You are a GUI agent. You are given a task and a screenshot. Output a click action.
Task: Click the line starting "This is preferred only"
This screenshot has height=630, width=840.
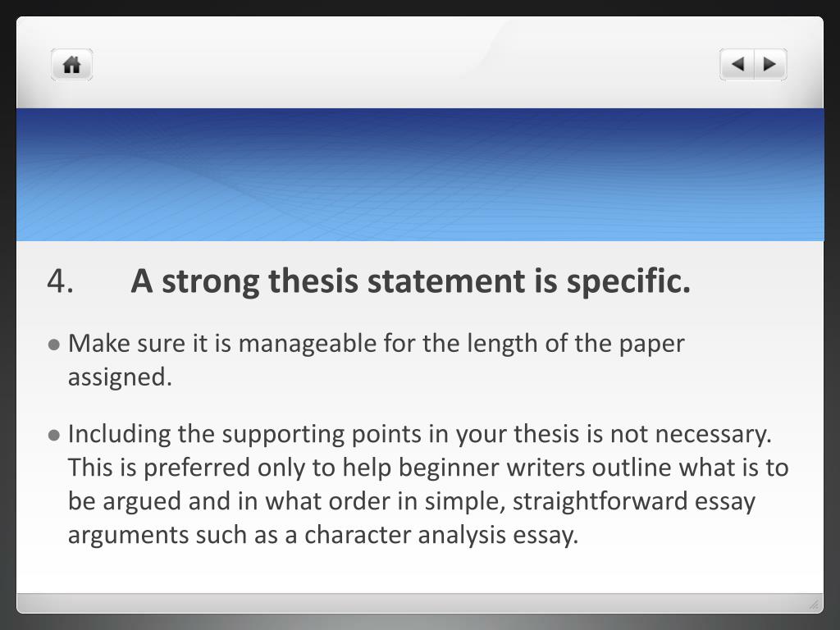pyautogui.click(x=427, y=468)
